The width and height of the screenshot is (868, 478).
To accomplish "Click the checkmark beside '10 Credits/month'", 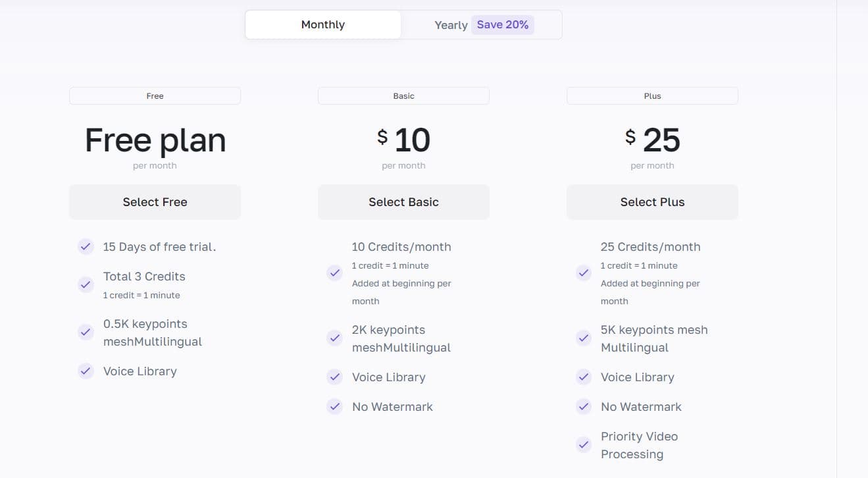I will (x=334, y=273).
